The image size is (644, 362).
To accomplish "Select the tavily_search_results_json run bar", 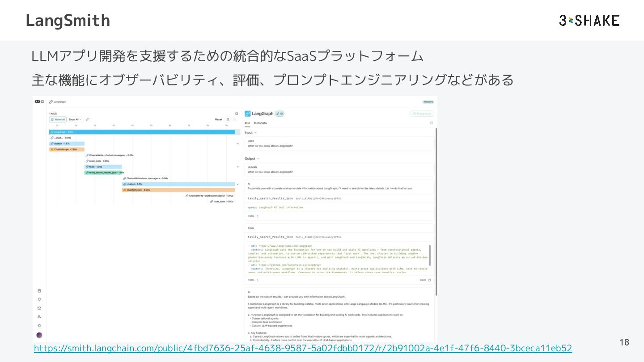I will tap(103, 173).
